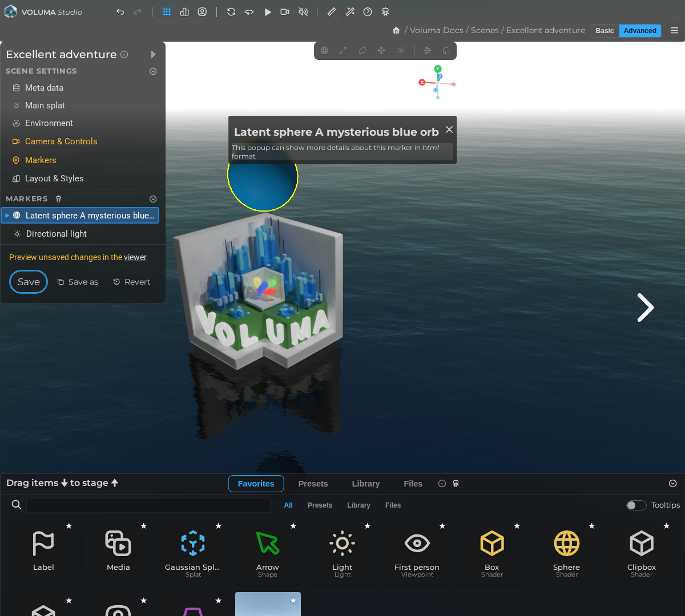The height and width of the screenshot is (616, 685).
Task: Click Save as
Action: click(x=78, y=282)
